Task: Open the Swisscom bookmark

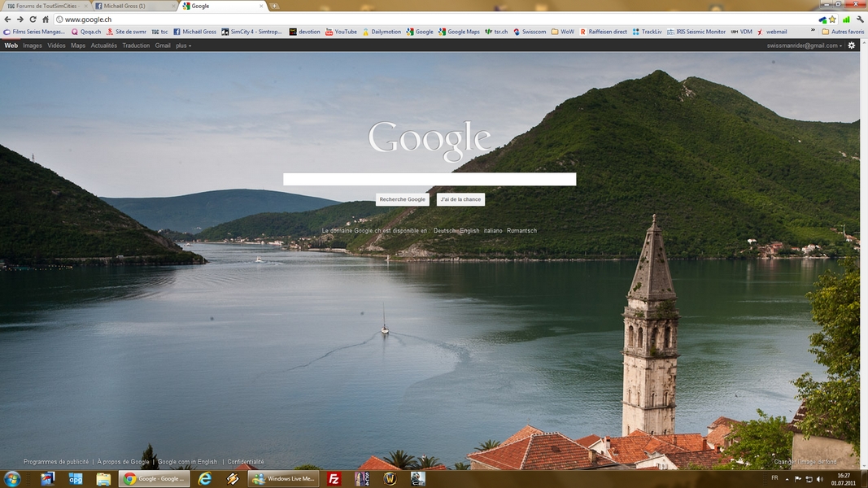Action: [530, 32]
